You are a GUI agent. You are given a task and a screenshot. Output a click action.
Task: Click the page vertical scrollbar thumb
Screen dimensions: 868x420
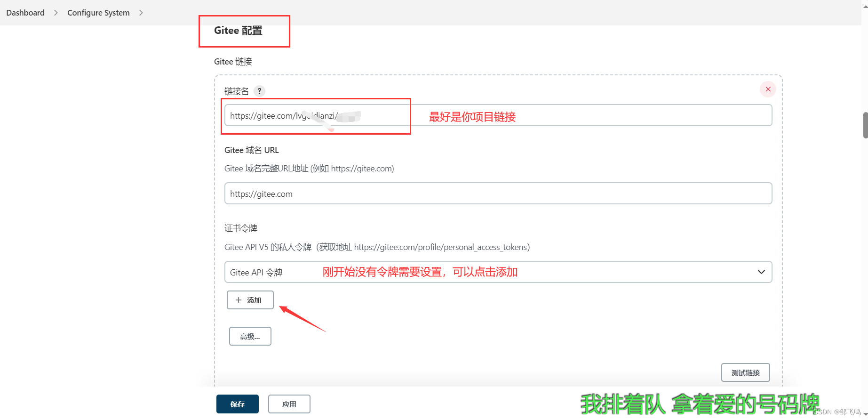865,125
